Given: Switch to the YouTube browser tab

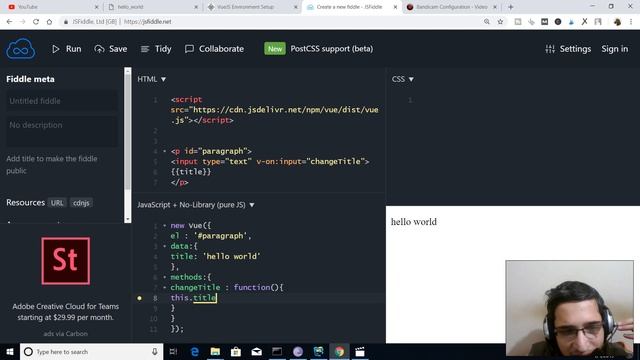Looking at the screenshot, I should click(x=53, y=7).
